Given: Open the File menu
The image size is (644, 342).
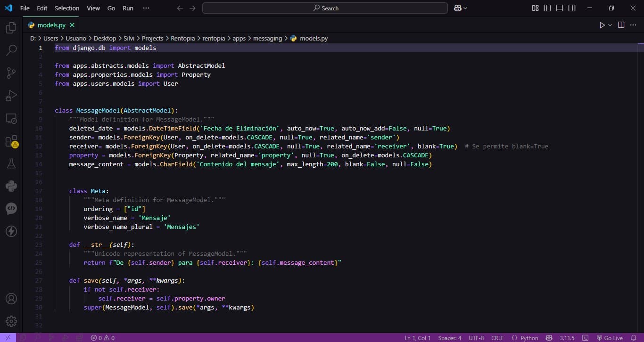Looking at the screenshot, I should [25, 8].
